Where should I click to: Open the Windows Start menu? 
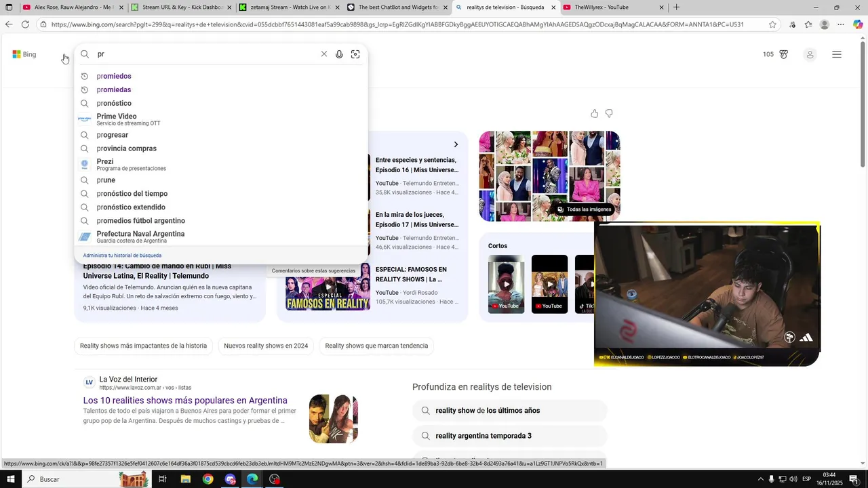11,479
